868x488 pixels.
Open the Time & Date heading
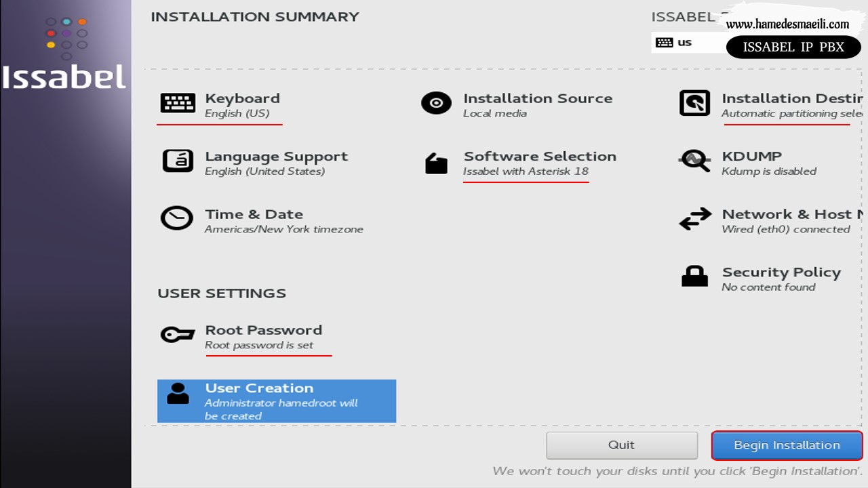[x=254, y=215]
